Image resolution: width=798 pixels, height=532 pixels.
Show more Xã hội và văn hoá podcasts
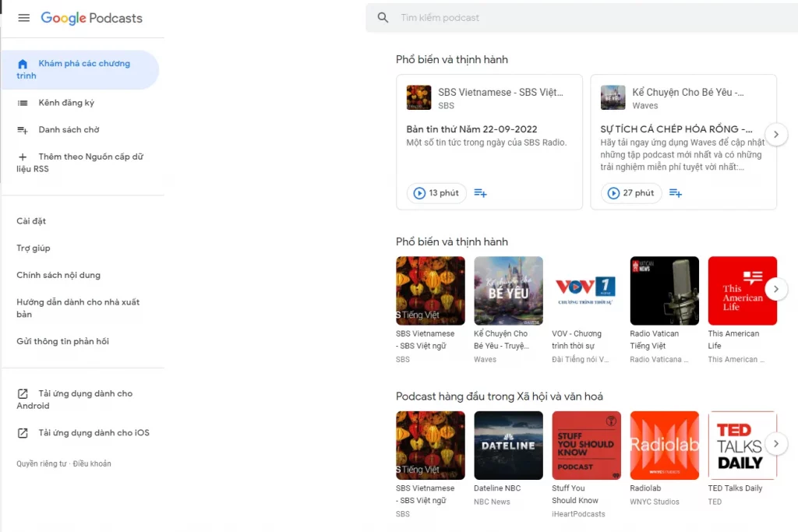pyautogui.click(x=775, y=444)
